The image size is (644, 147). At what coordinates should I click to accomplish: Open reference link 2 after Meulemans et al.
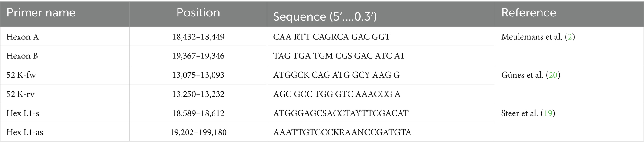[x=570, y=37]
